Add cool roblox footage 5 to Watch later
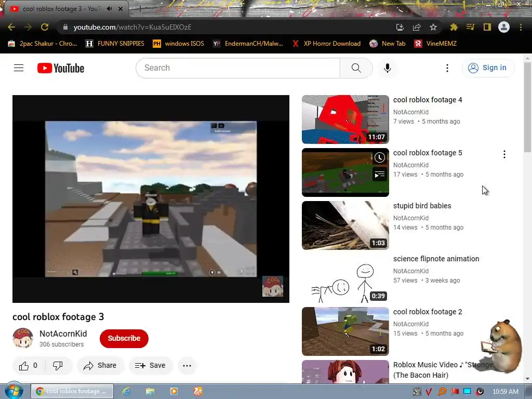Screen dimensions: 532x399 click(380, 157)
